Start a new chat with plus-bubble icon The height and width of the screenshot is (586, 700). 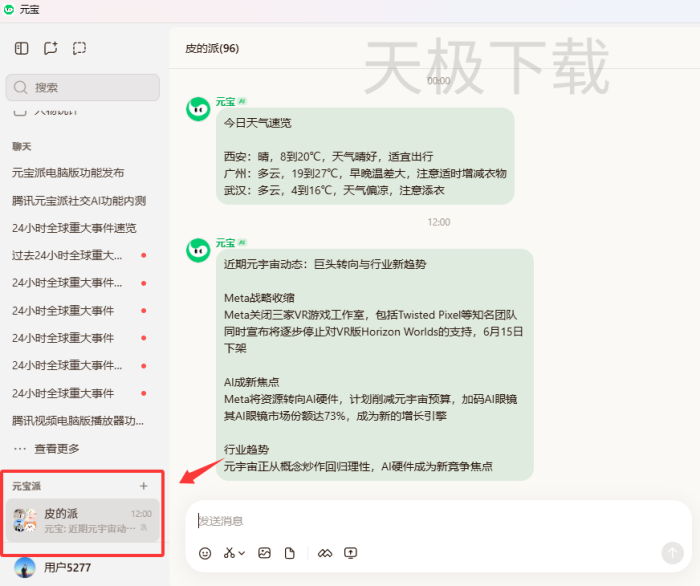(x=50, y=48)
